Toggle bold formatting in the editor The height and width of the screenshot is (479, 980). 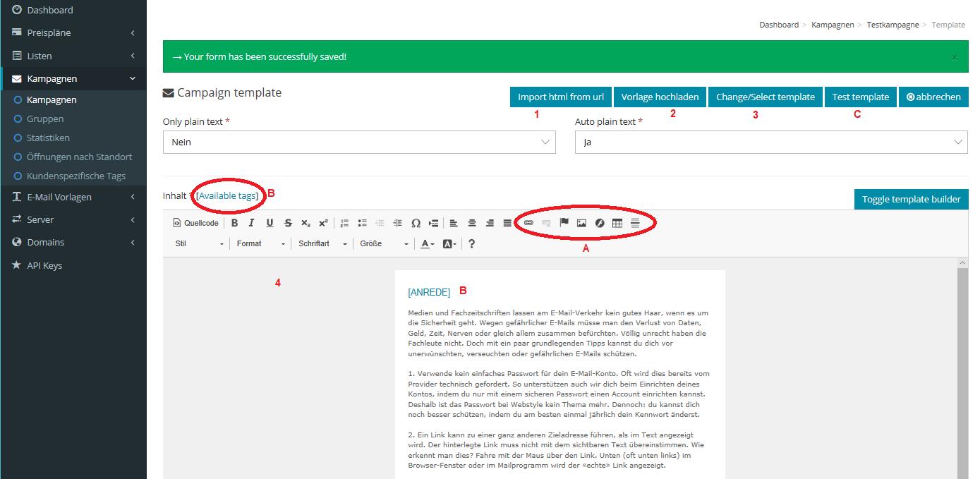234,223
